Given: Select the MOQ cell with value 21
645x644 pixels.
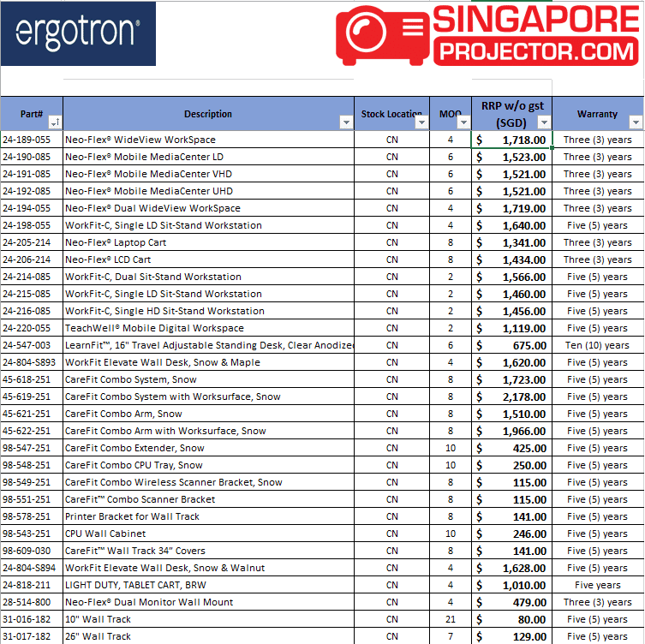Looking at the screenshot, I should 450,619.
